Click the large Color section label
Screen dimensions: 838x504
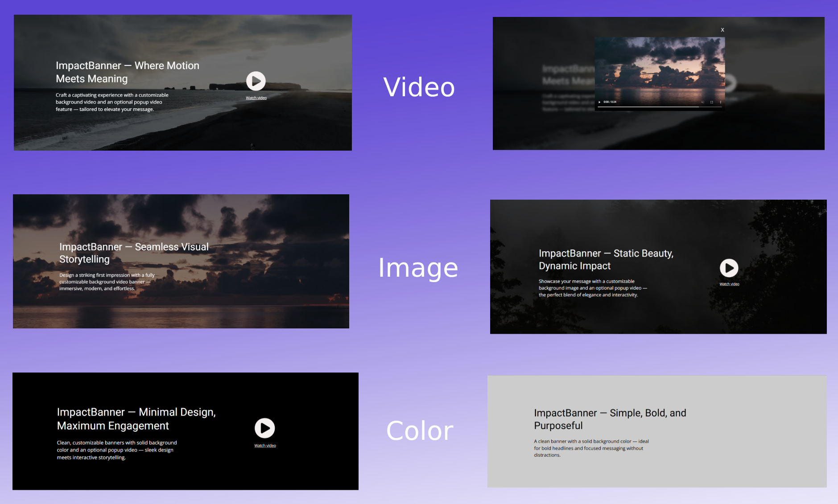pos(419,431)
